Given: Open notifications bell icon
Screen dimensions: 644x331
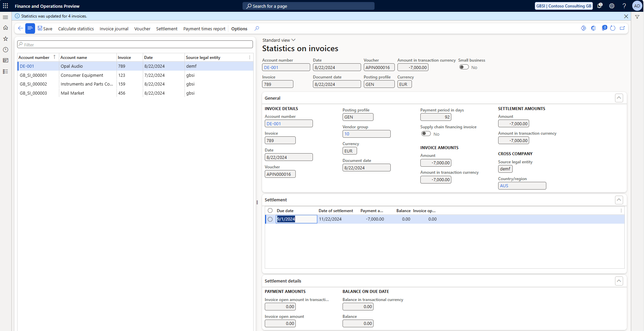Looking at the screenshot, I should pos(600,6).
